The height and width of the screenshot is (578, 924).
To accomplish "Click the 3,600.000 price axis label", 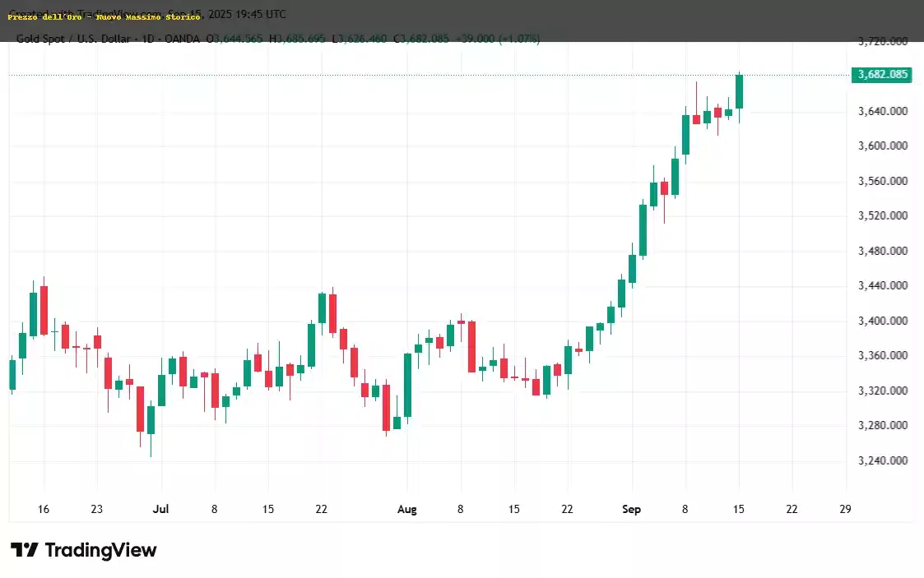I will point(882,146).
